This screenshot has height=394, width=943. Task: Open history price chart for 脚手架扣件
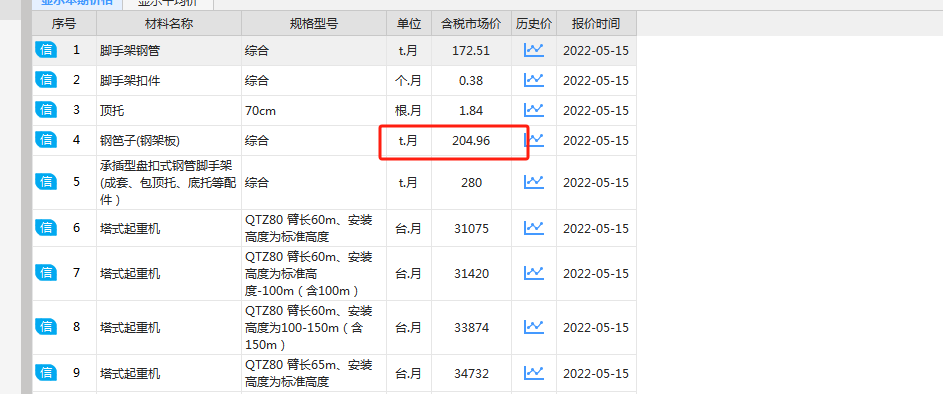tap(533, 80)
